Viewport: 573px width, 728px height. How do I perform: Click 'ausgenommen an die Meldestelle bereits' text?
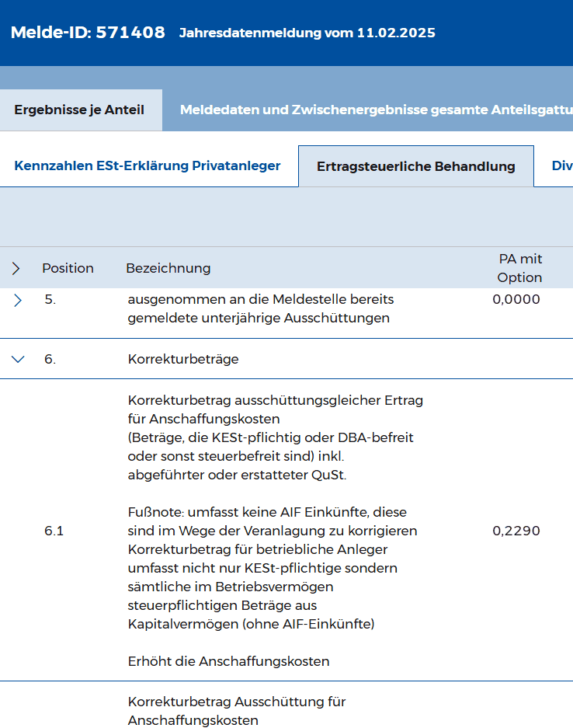coord(261,299)
